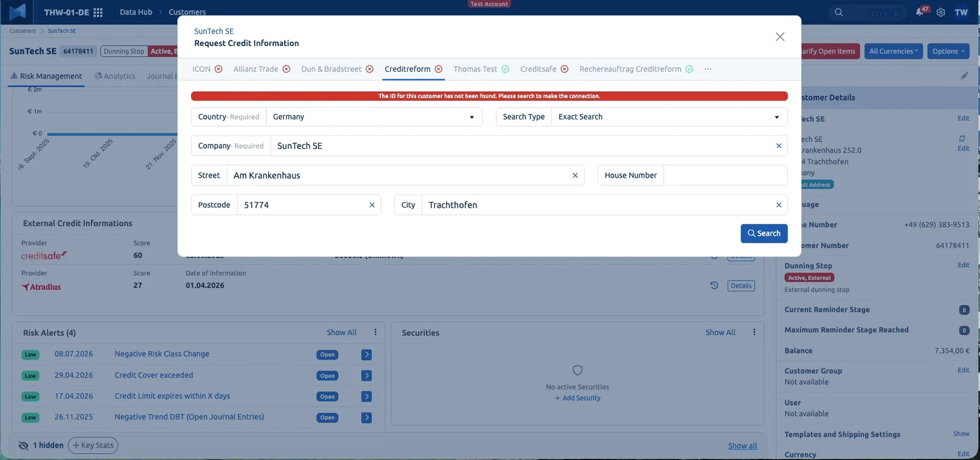Screen dimensions: 980x460
Task: Open the Options dropdown button
Action: pyautogui.click(x=948, y=51)
